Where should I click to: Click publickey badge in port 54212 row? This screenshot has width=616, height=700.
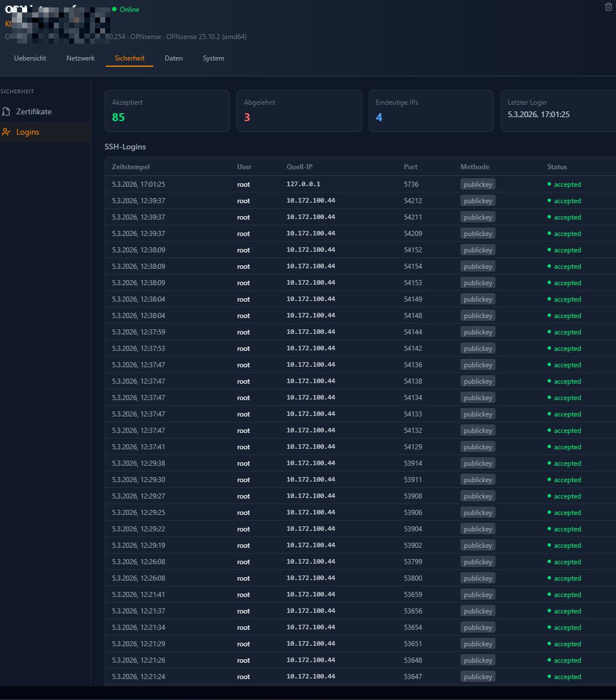tap(478, 201)
